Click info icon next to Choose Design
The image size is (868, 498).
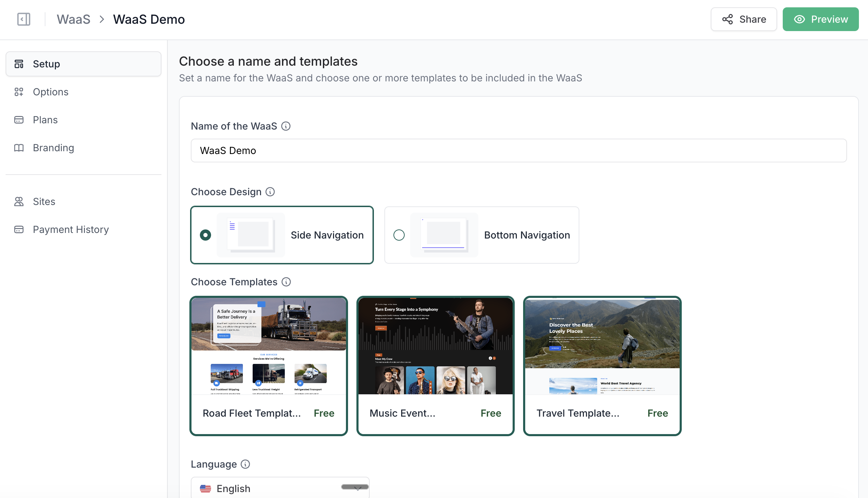(270, 192)
